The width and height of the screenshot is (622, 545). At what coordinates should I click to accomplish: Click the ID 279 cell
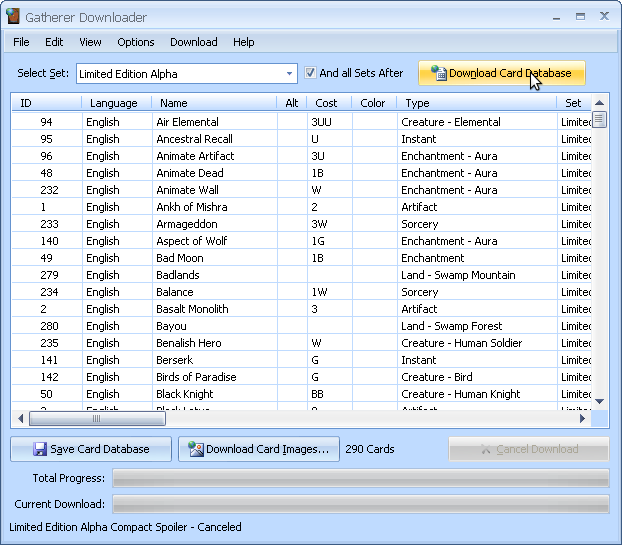pyautogui.click(x=47, y=275)
